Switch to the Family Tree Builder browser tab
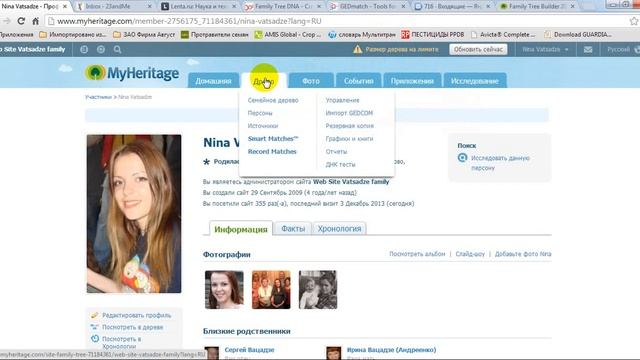Viewport: 640px width, 360px height. click(537, 7)
